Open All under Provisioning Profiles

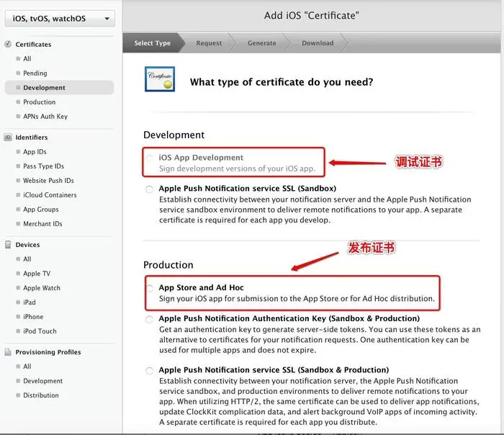(x=27, y=366)
